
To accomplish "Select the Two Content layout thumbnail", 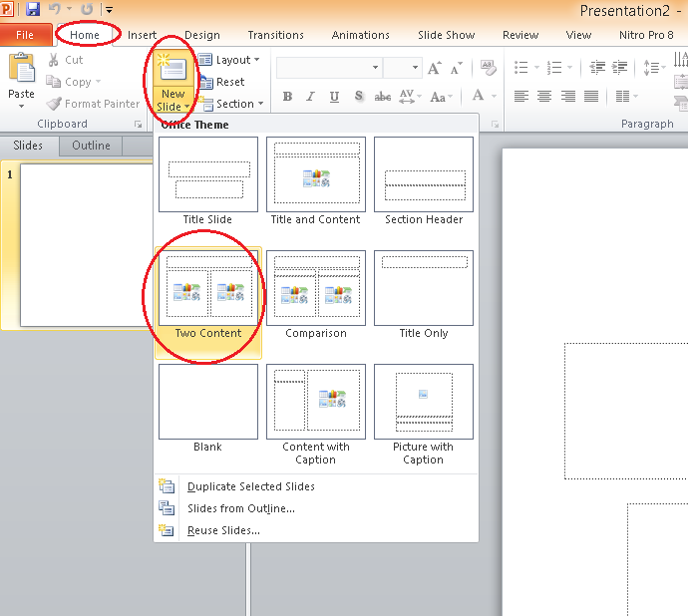I will coord(208,293).
